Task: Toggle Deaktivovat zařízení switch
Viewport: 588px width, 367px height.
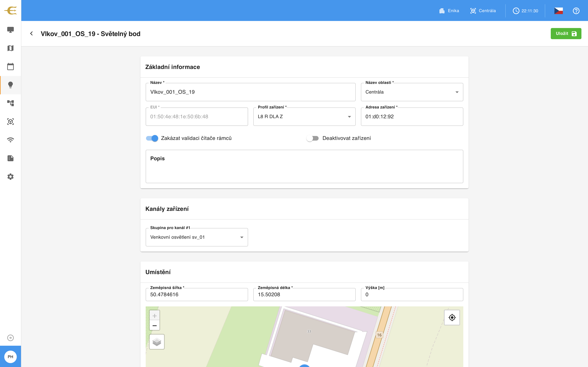Action: (313, 138)
